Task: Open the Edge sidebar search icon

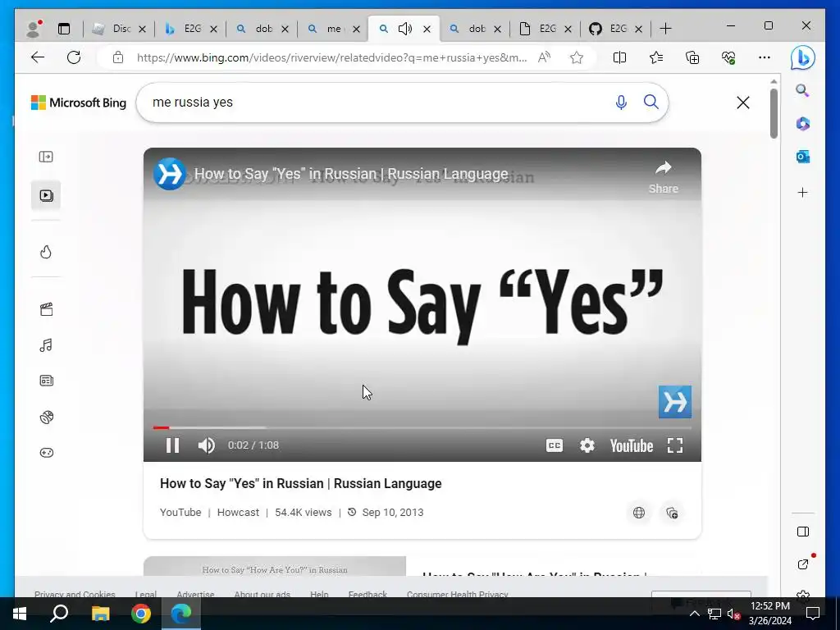Action: 802,90
